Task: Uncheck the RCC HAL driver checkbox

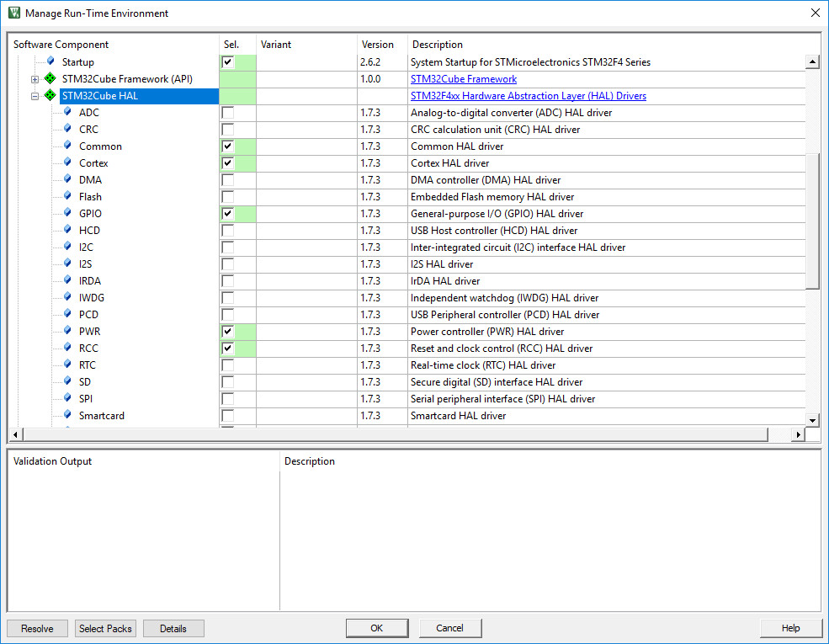Action: pyautogui.click(x=228, y=349)
